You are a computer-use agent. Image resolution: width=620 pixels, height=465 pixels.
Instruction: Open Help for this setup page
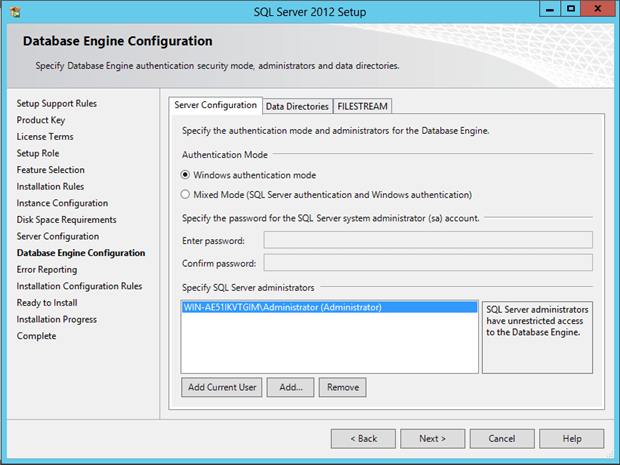572,439
